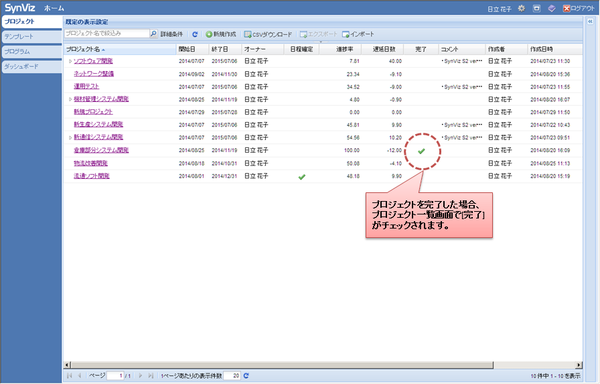
Task: Click the horizontal scrollbar at the grid bottom
Action: (282, 365)
